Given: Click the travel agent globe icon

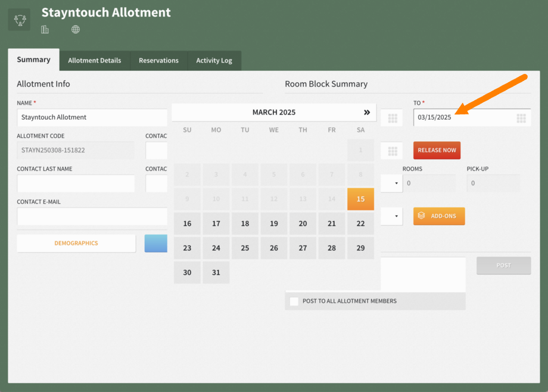Looking at the screenshot, I should coord(76,29).
